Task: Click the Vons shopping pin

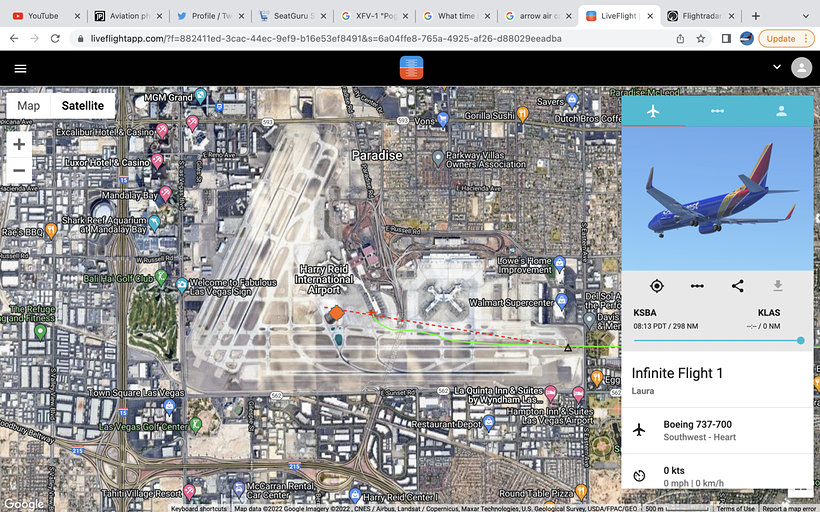Action: (443, 120)
